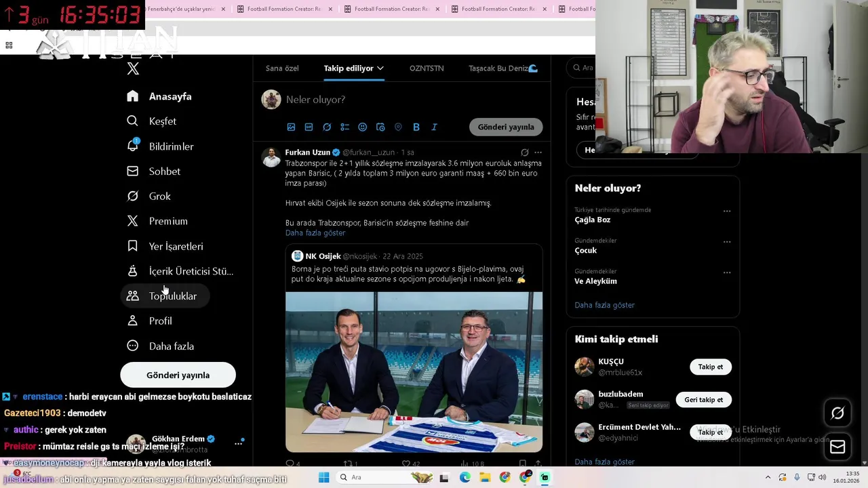This screenshot has height=488, width=868.
Task: Follow back buzlubadem with Geri takip et
Action: pyautogui.click(x=703, y=399)
